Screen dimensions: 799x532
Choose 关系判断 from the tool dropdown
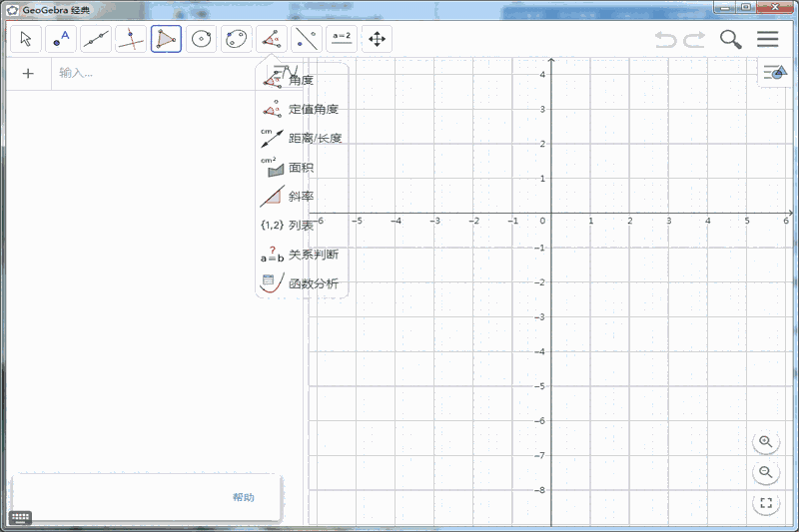[302, 255]
